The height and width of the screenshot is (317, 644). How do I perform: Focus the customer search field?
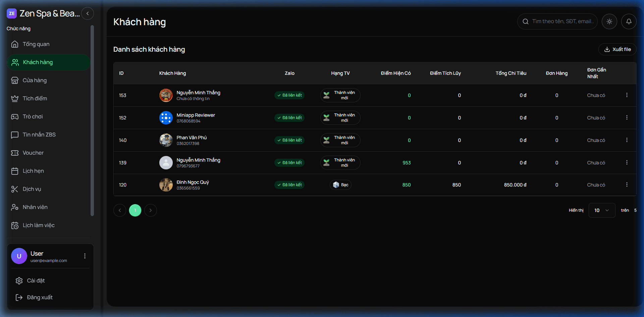click(562, 21)
